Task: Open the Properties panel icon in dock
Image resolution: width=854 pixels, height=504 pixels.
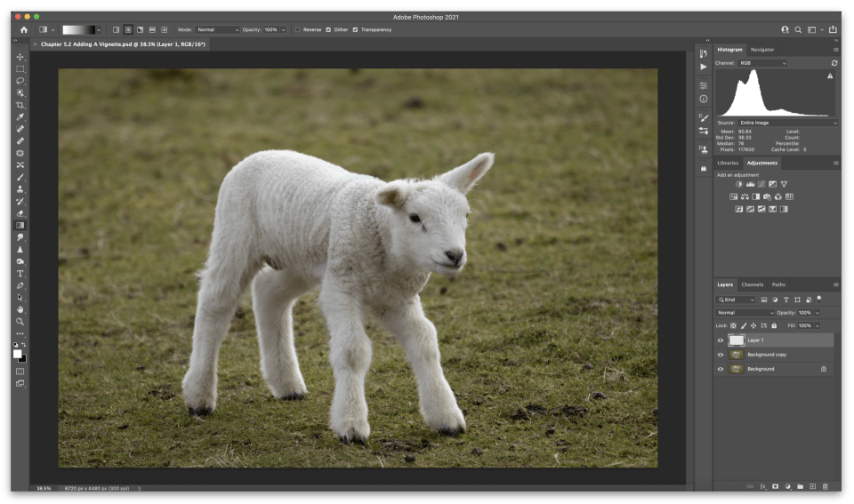Action: point(703,85)
